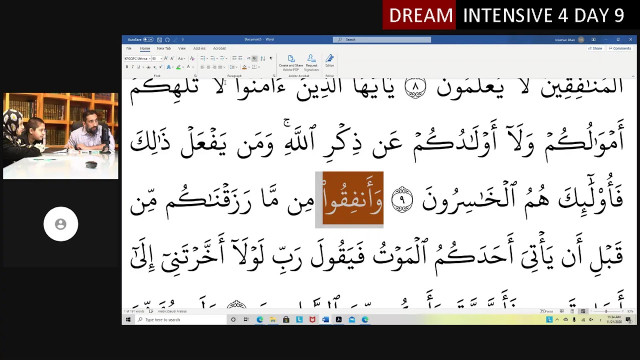This screenshot has height=360, width=640.
Task: Open Task View on the taskbar
Action: click(x=246, y=320)
